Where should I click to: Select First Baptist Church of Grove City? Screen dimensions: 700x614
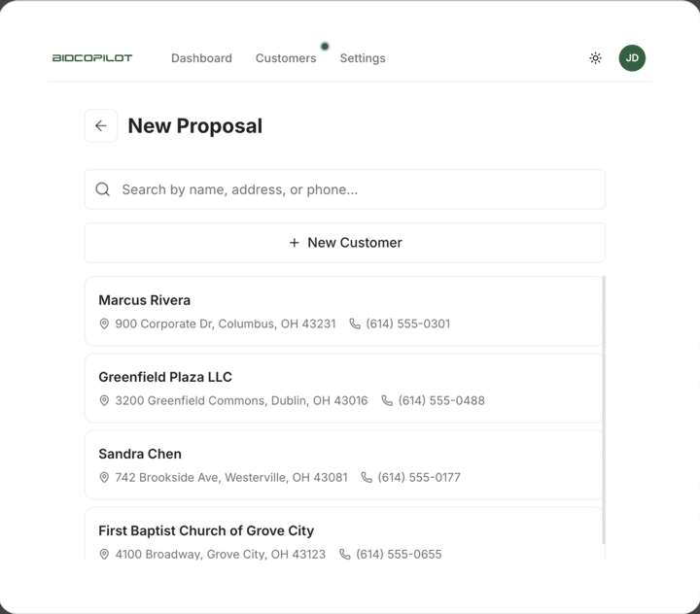coord(344,533)
